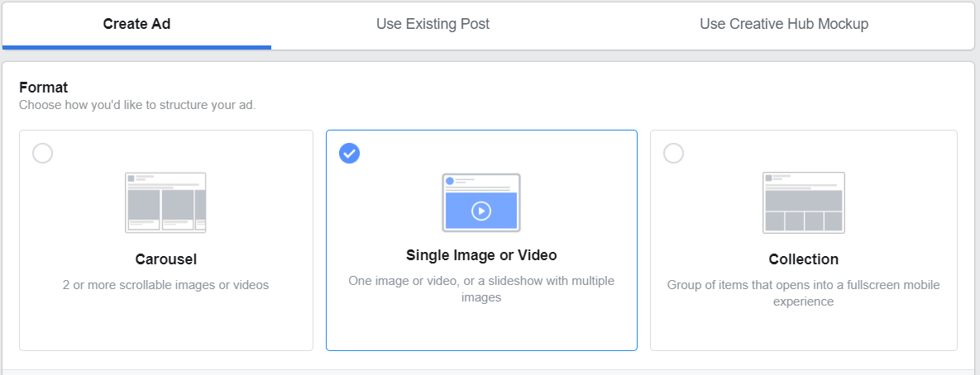Open the Use Existing Post tab
This screenshot has height=375, width=980.
click(x=433, y=24)
